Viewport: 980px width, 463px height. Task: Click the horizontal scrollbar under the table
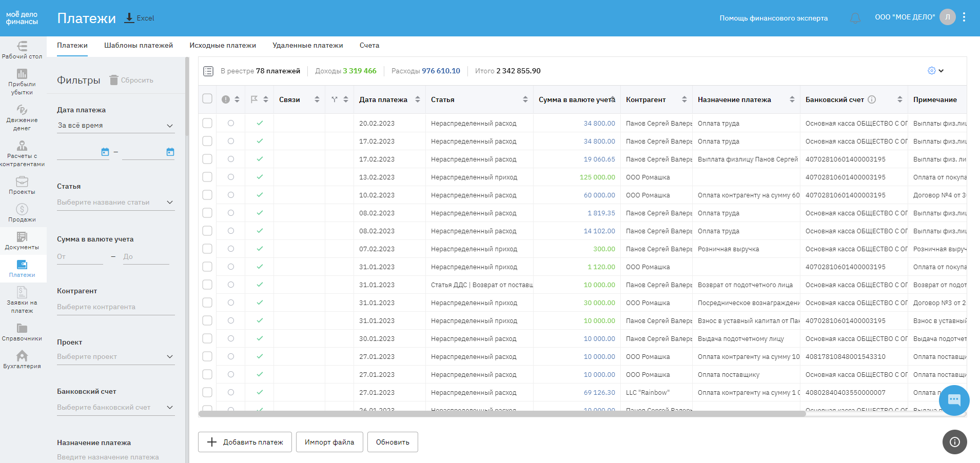click(502, 414)
